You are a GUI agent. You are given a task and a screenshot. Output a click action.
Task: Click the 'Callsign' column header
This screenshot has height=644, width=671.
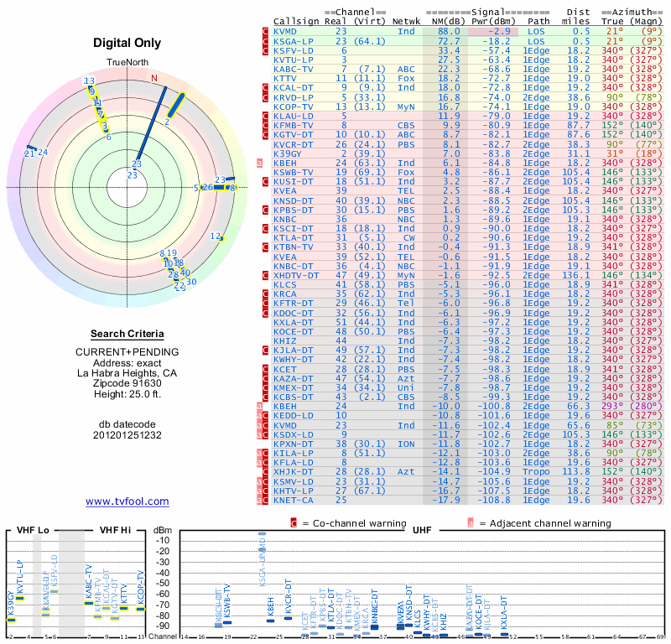click(296, 22)
